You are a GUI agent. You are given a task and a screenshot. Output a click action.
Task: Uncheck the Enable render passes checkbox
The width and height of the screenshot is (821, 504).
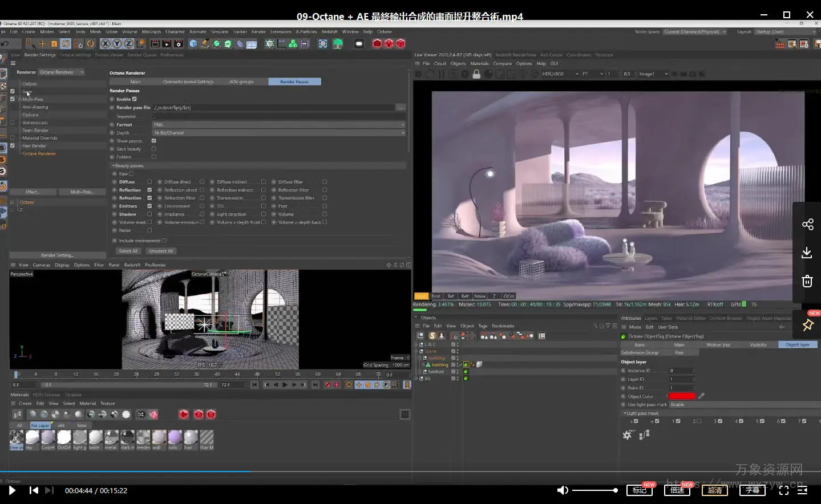135,99
